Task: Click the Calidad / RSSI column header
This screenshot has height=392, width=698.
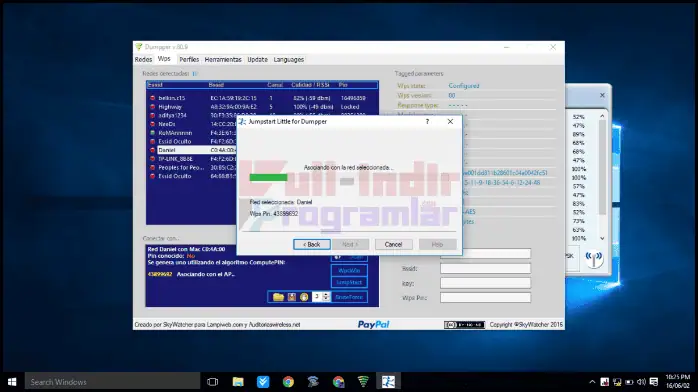Action: (x=311, y=85)
